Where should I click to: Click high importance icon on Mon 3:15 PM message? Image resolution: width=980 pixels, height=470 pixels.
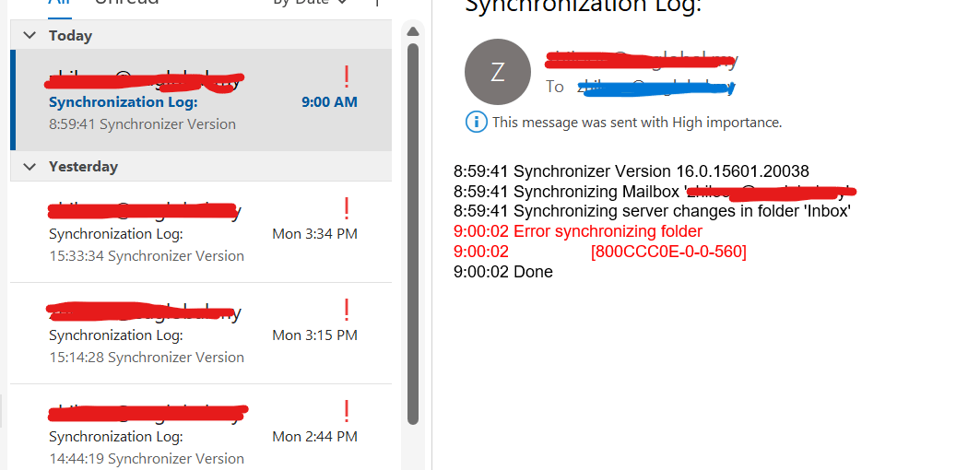[347, 310]
